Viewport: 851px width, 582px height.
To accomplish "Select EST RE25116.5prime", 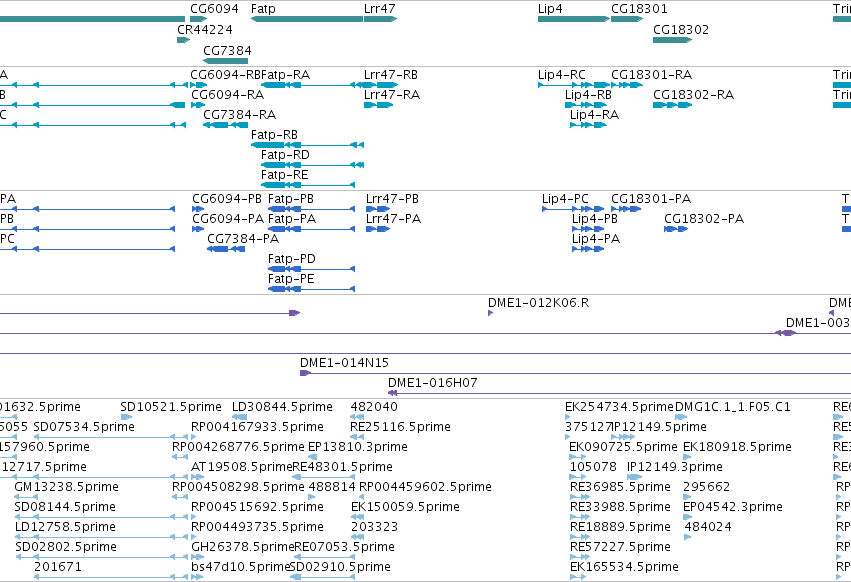I will pyautogui.click(x=400, y=427).
